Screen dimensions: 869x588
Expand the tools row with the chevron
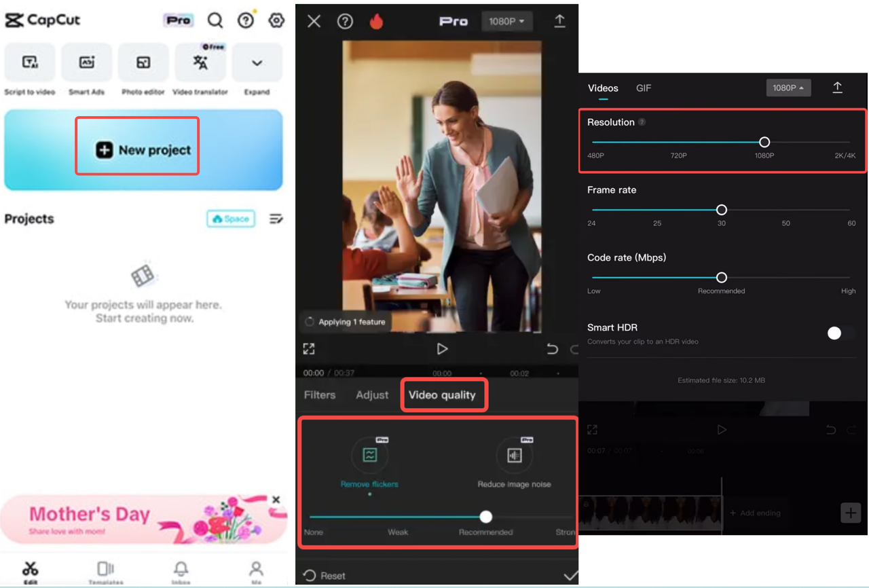click(257, 62)
